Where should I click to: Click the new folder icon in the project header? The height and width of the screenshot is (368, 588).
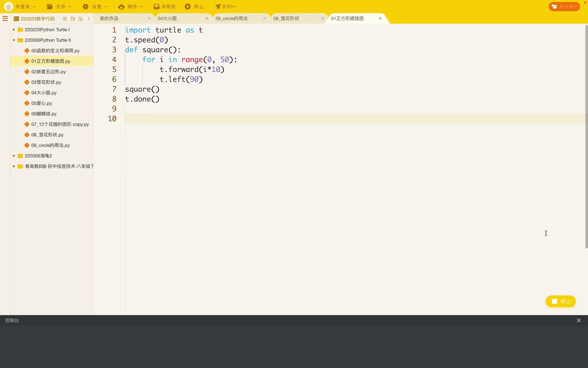73,19
